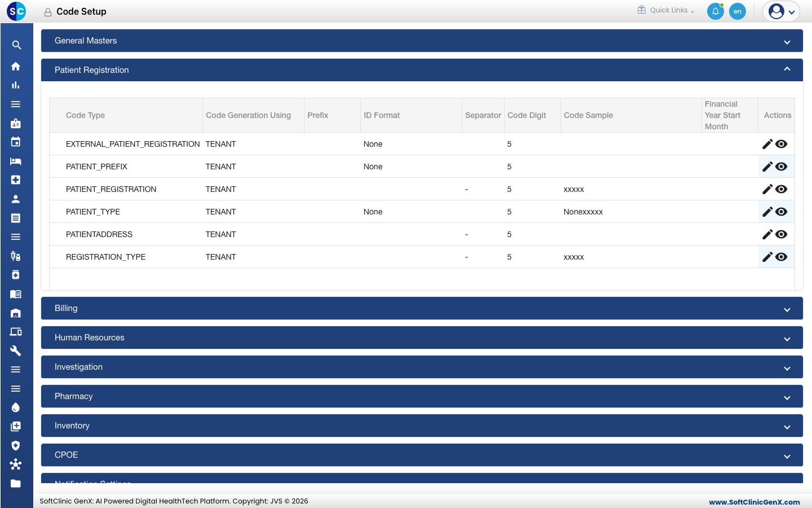Expand the Investigation section

pos(422,367)
